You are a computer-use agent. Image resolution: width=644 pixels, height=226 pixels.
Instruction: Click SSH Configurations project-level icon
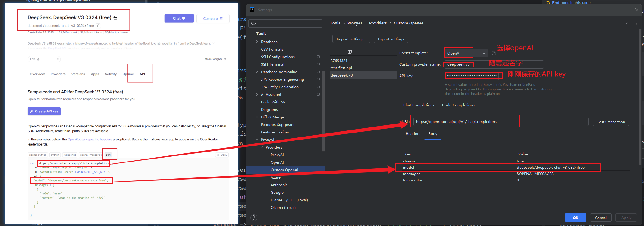pos(318,57)
